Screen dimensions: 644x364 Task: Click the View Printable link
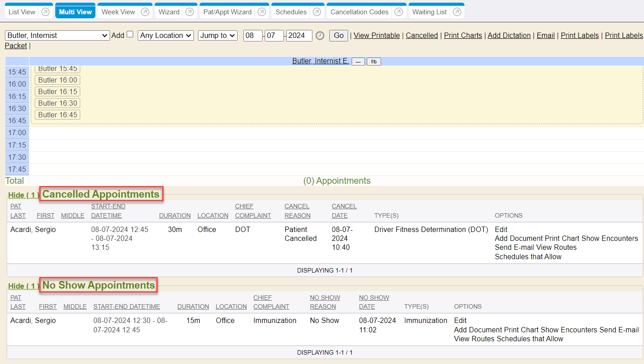point(377,36)
